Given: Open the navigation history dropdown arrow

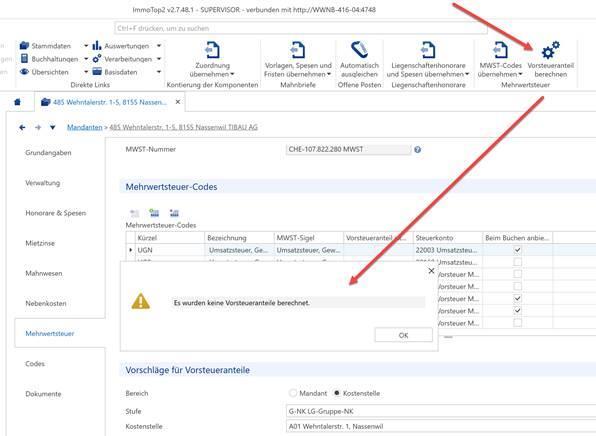Looking at the screenshot, I should 52,127.
